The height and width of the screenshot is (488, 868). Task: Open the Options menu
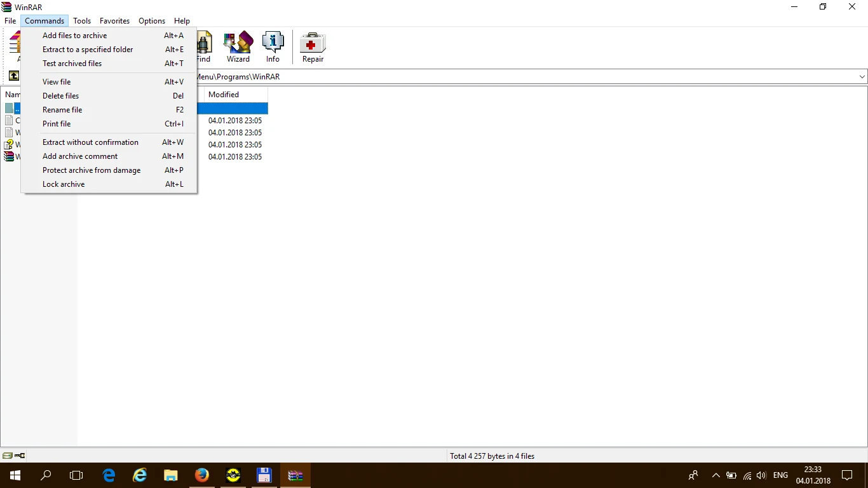[x=152, y=21]
